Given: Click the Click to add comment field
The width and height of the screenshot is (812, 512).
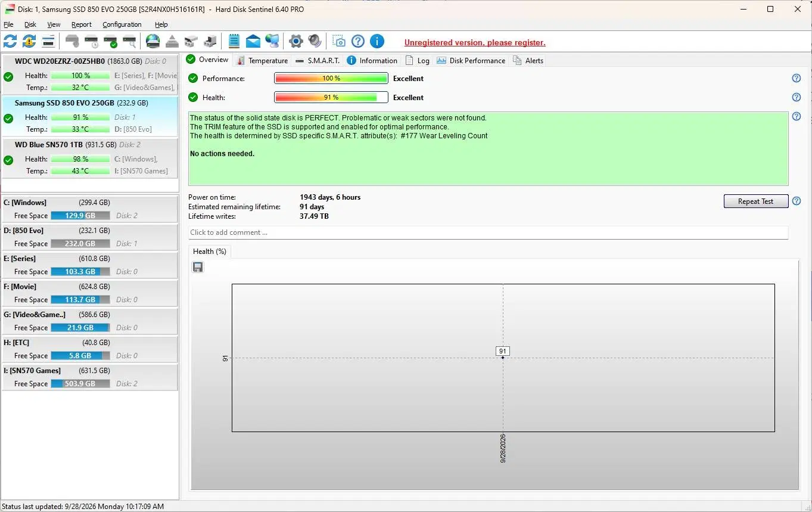Looking at the screenshot, I should click(489, 232).
